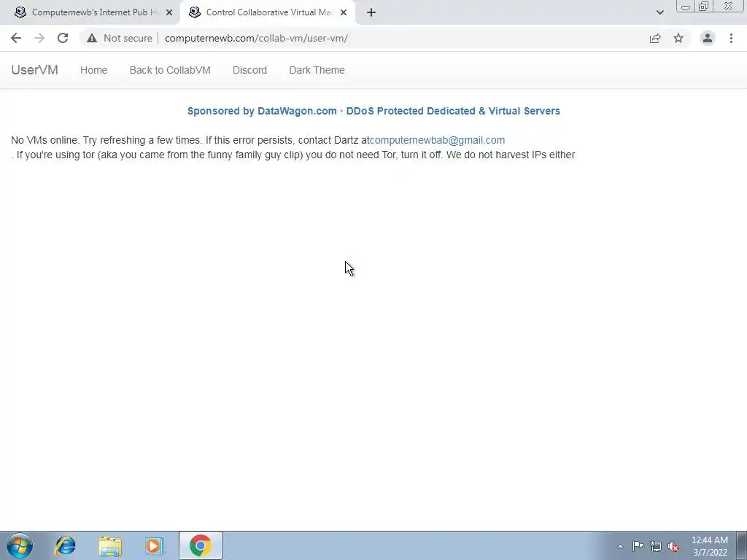
Task: Open the Chrome three-dot menu
Action: click(x=731, y=38)
